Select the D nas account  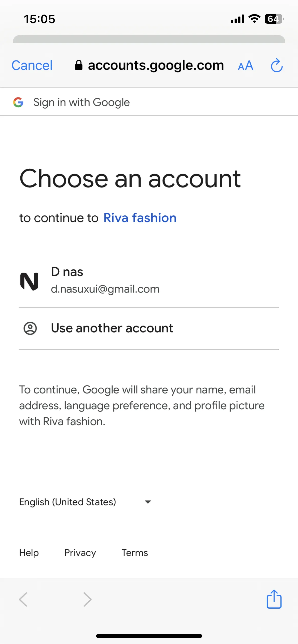point(149,281)
